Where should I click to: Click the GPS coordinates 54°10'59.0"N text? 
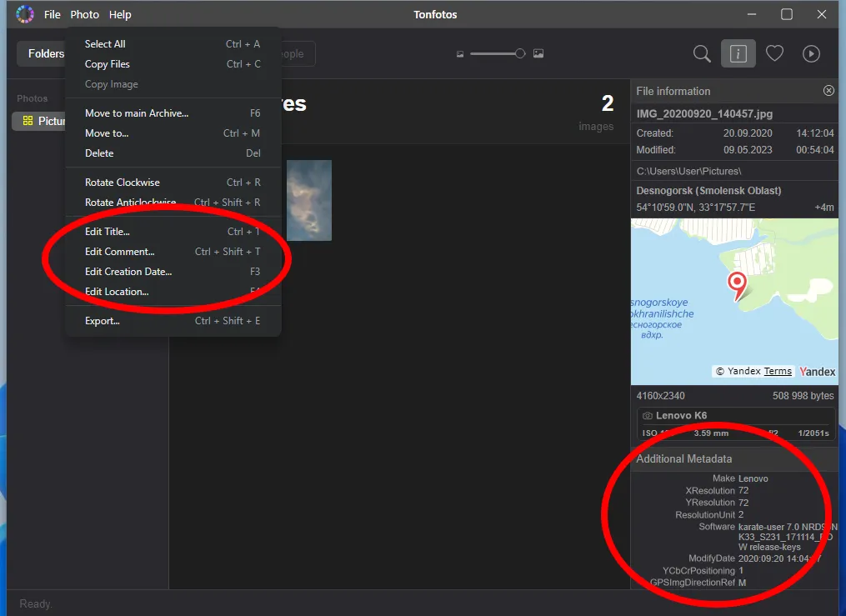click(695, 207)
